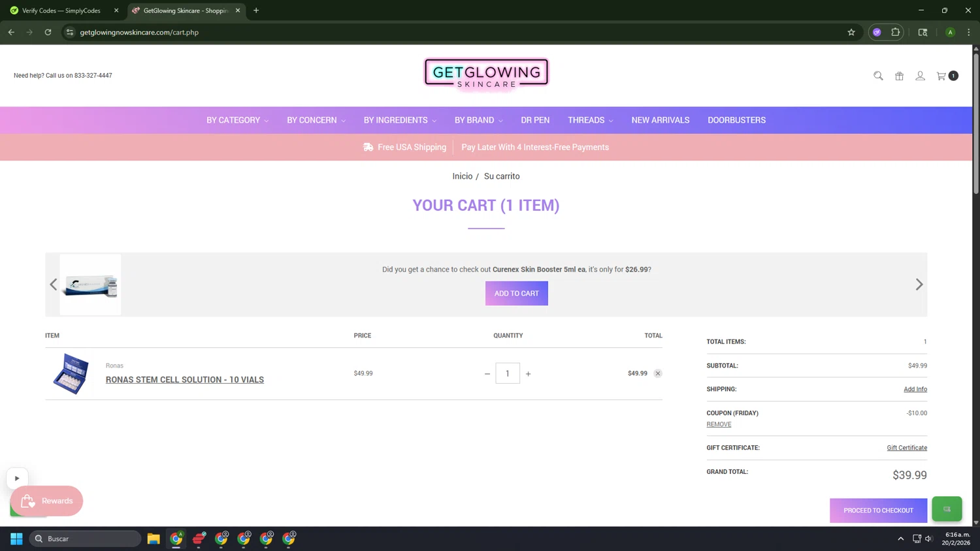Expand the By Concern menu
Screen dimensions: 980x551
point(316,120)
